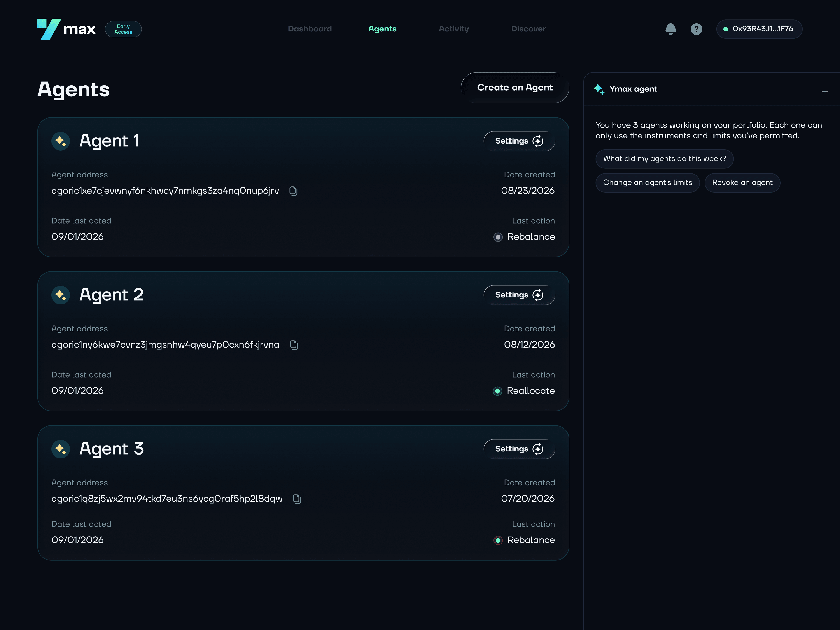Screen dimensions: 840x630
Task: Click Agent 2 Reallocate status dot
Action: [497, 391]
